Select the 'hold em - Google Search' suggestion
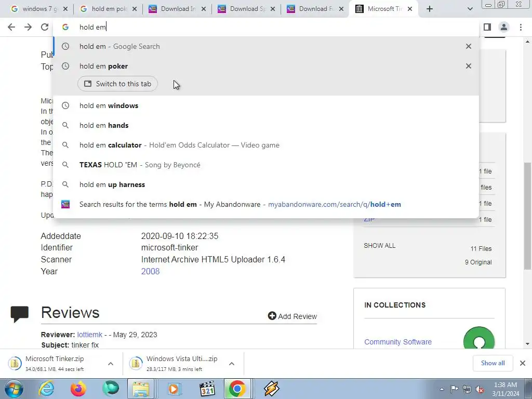The image size is (532, 399). [266, 46]
